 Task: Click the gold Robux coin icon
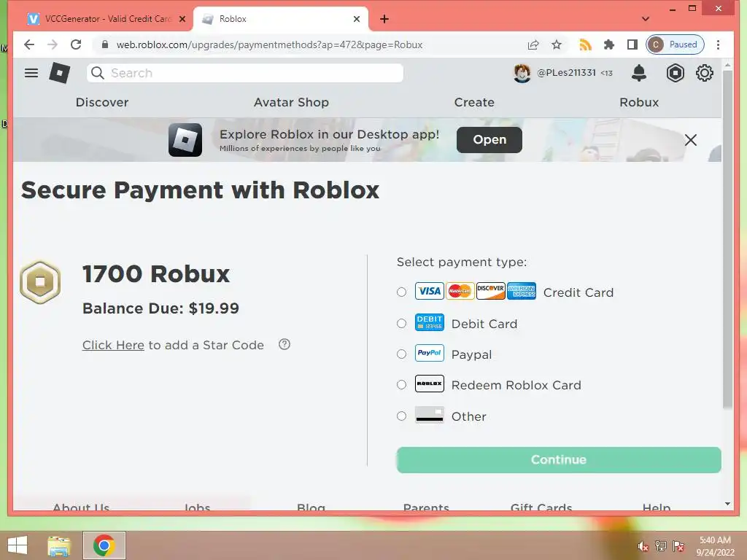[x=40, y=282]
